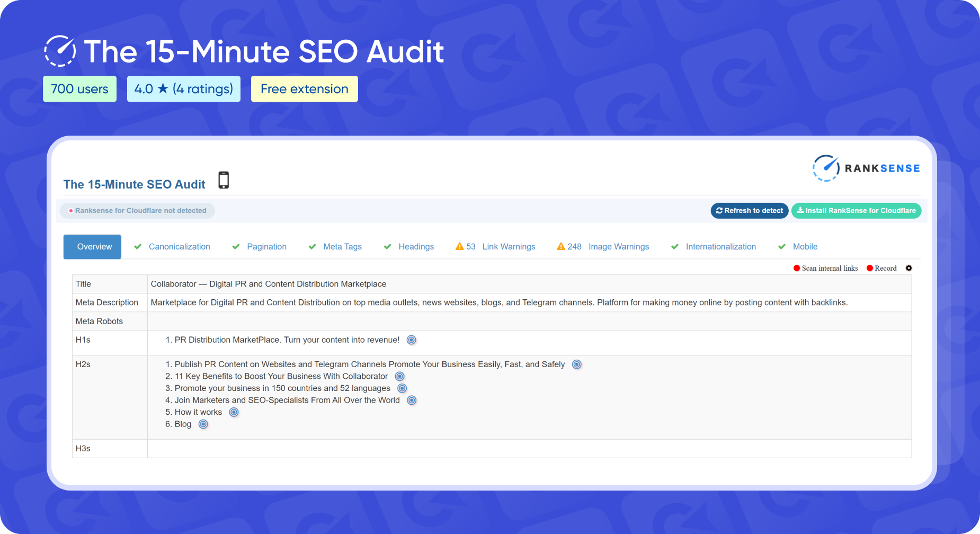The height and width of the screenshot is (534, 980).
Task: Click the RankSense logo
Action: [866, 167]
